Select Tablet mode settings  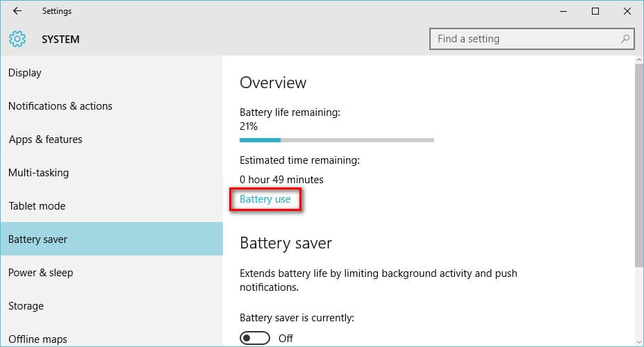pyautogui.click(x=37, y=206)
